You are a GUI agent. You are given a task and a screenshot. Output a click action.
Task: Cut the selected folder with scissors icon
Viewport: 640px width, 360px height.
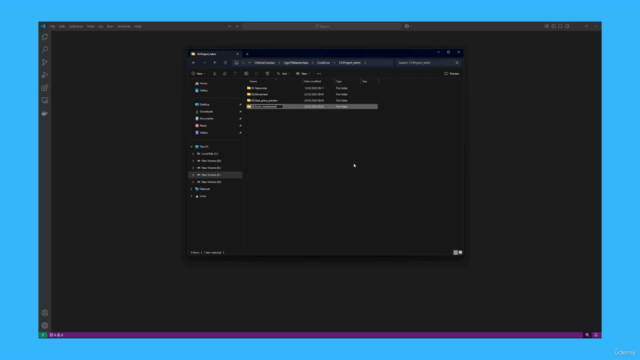point(214,74)
